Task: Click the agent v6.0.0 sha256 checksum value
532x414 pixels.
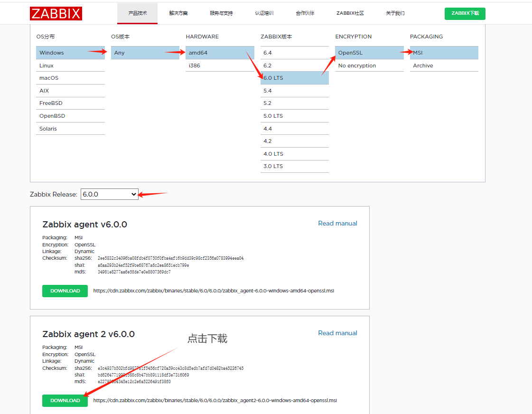Action: [171, 258]
